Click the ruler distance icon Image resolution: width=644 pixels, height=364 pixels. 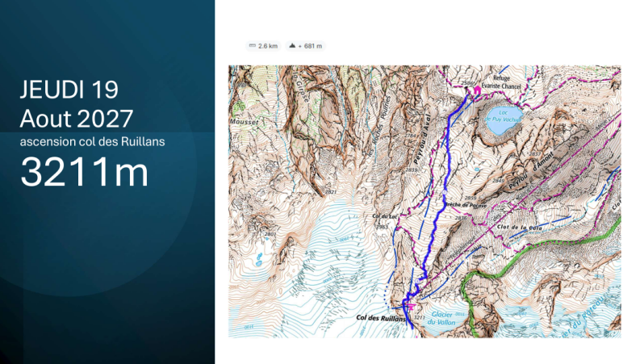(x=253, y=46)
